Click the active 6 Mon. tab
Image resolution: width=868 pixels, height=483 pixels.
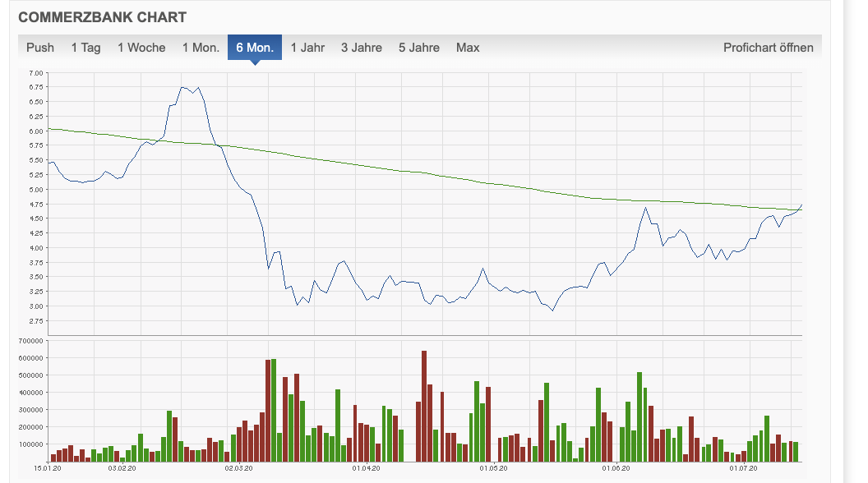[255, 48]
